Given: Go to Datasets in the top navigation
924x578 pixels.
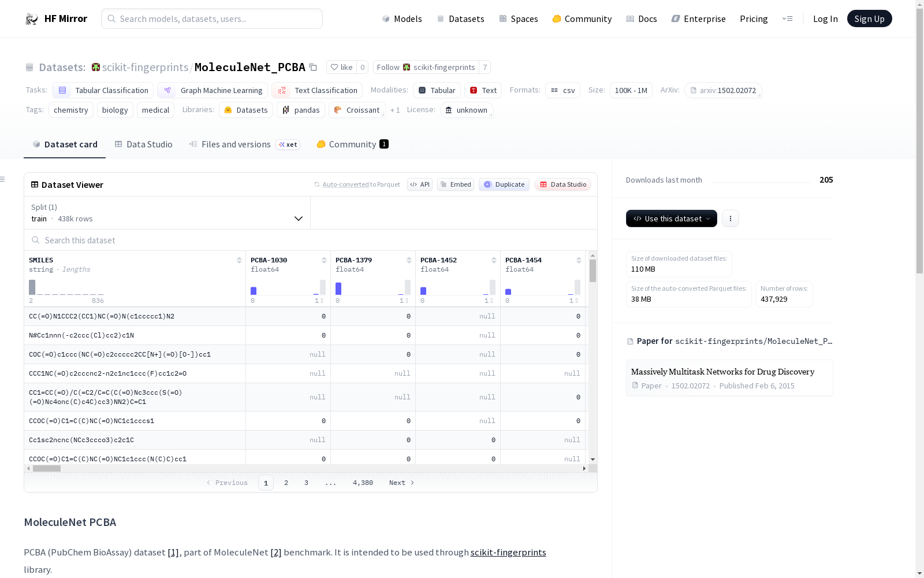Looking at the screenshot, I should tap(460, 19).
